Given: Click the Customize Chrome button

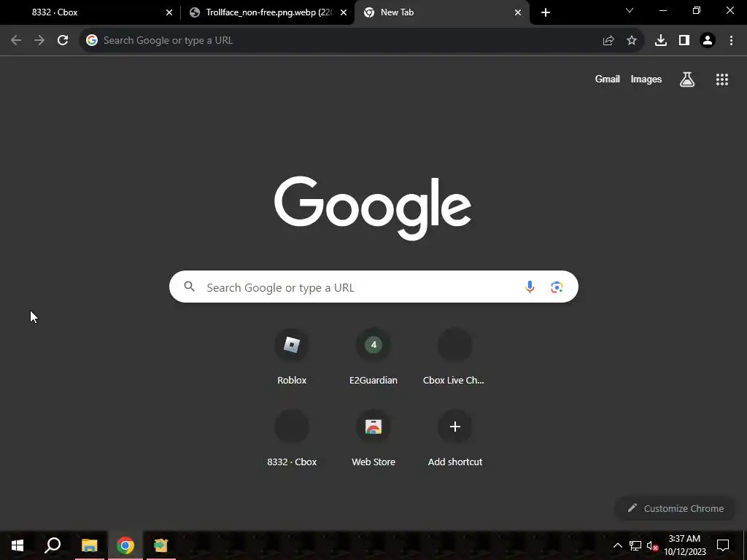Looking at the screenshot, I should (676, 508).
